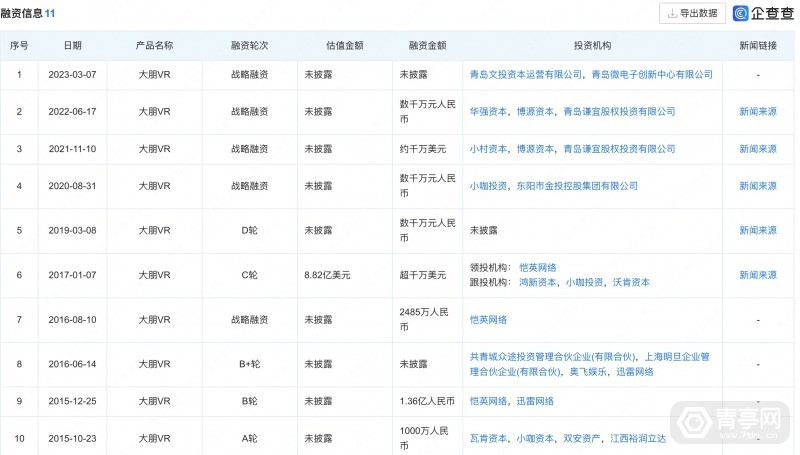Open 新闻来源 link for 2017-01-07 row
Image resolution: width=800 pixels, height=455 pixels.
pyautogui.click(x=758, y=275)
